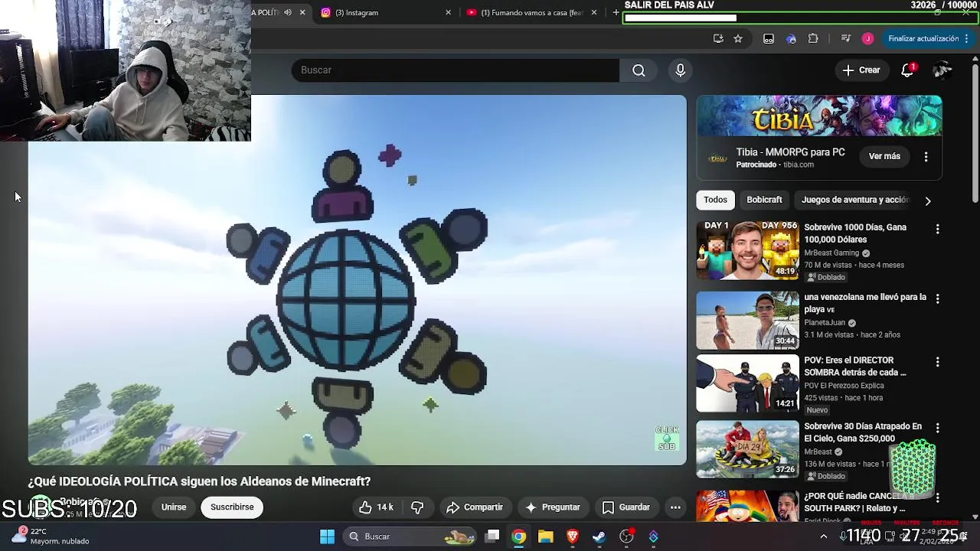Open Sobrevive 1000 Días video thumbnail

[747, 250]
